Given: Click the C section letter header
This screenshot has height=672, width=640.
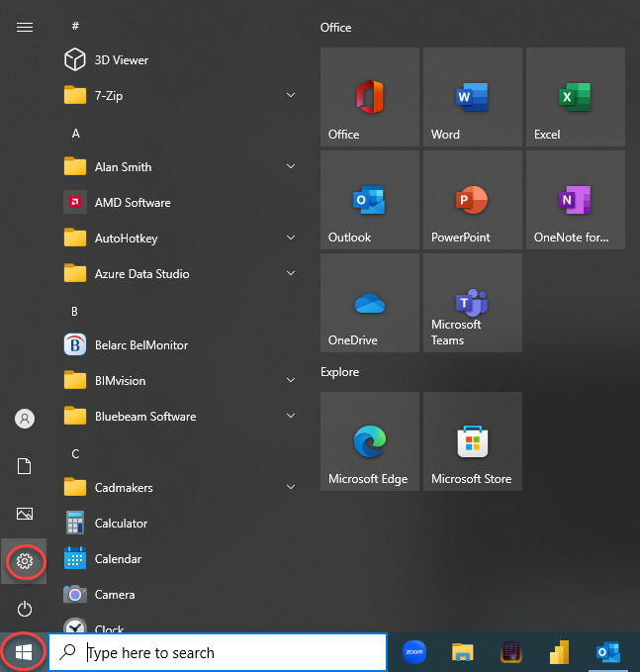Looking at the screenshot, I should pos(75,454).
